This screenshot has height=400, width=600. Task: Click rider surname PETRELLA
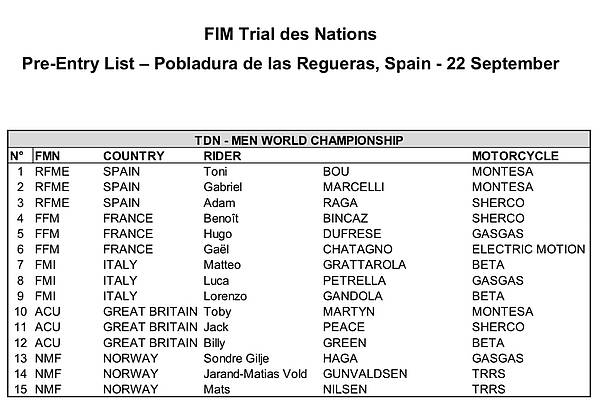click(x=354, y=281)
